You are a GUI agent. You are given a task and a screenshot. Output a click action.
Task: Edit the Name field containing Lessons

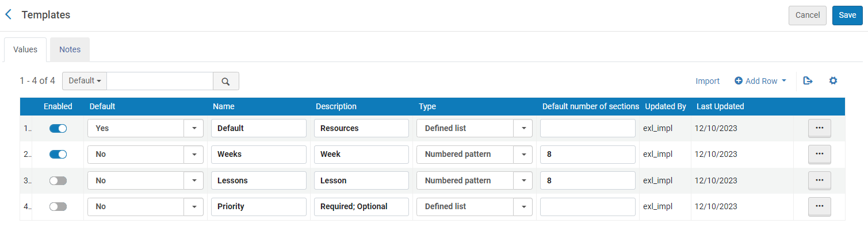259,180
